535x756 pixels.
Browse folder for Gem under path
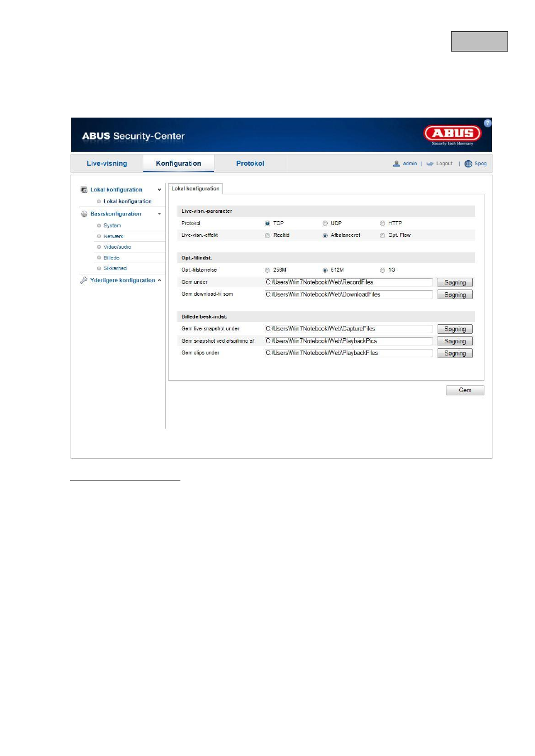455,283
